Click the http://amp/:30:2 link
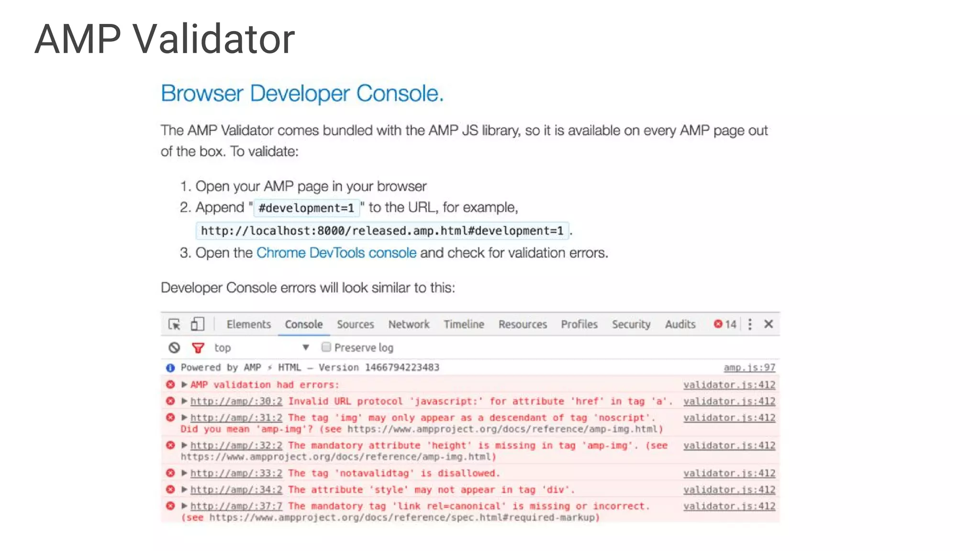Image resolution: width=980 pixels, height=551 pixels. [x=236, y=401]
